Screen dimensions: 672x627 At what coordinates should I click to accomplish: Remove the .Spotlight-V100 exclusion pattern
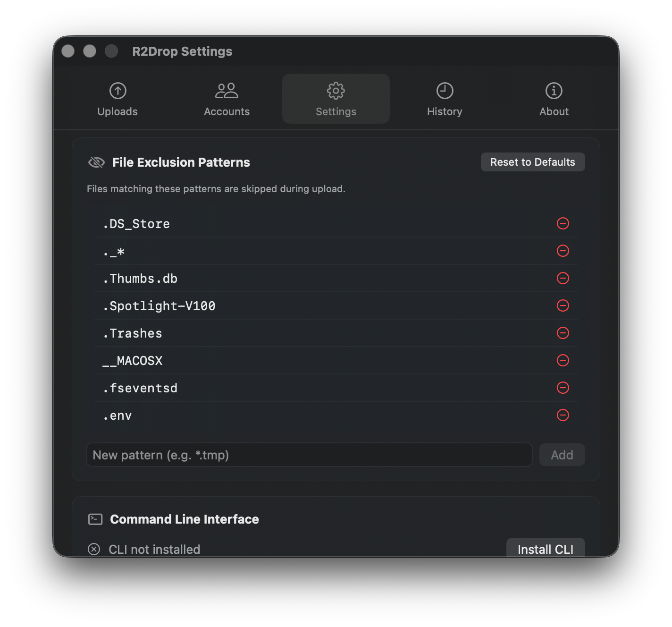coord(563,306)
